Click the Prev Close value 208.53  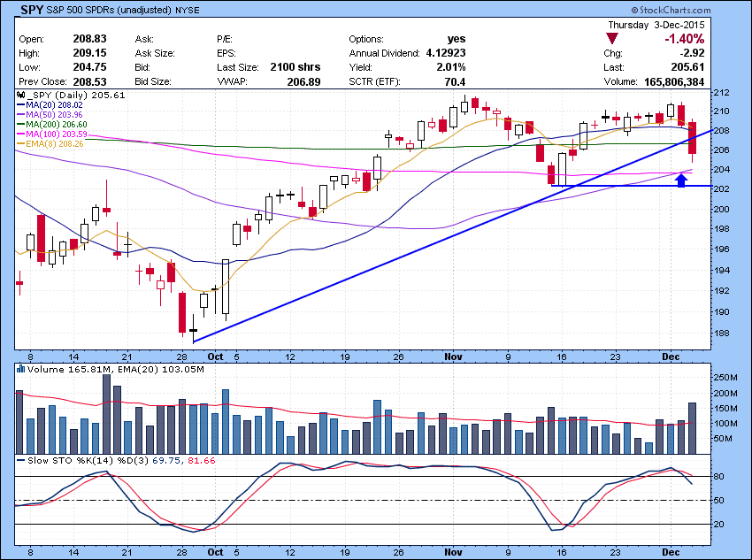89,81
